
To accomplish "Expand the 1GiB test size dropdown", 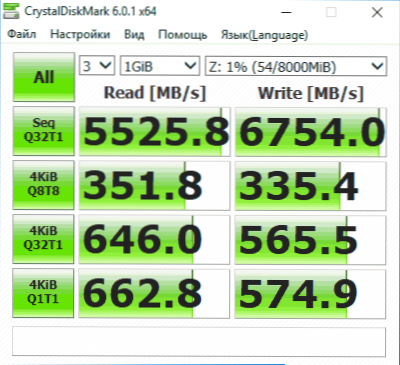I will coord(160,66).
